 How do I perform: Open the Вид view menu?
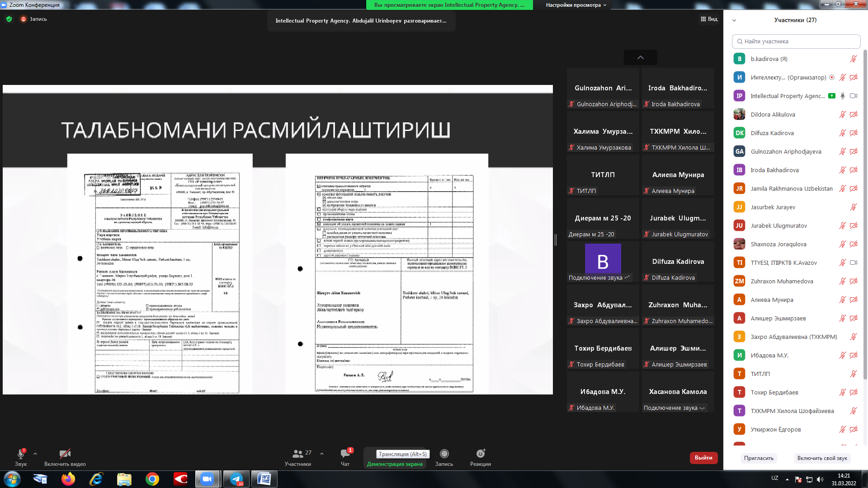click(x=709, y=19)
